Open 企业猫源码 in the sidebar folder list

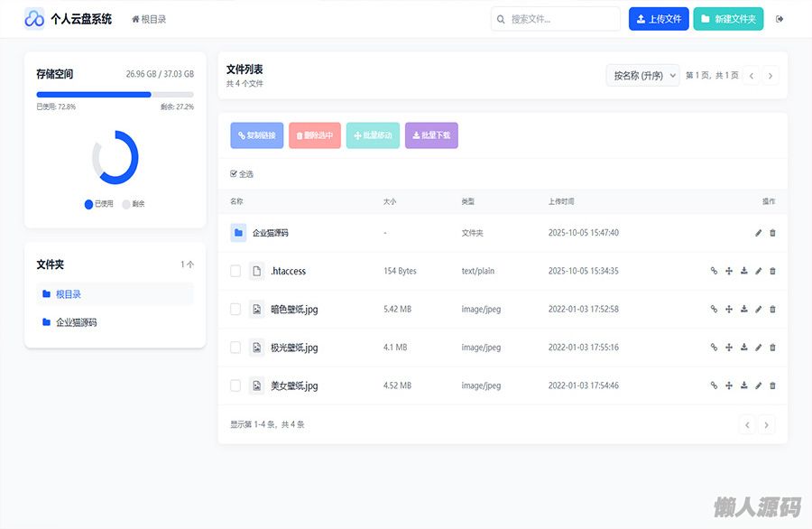[76, 322]
